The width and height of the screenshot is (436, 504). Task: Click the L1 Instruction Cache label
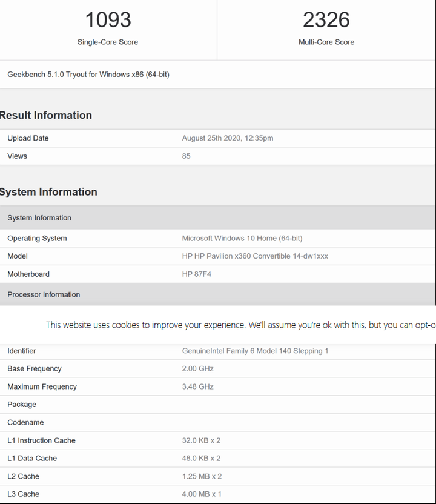pos(41,440)
